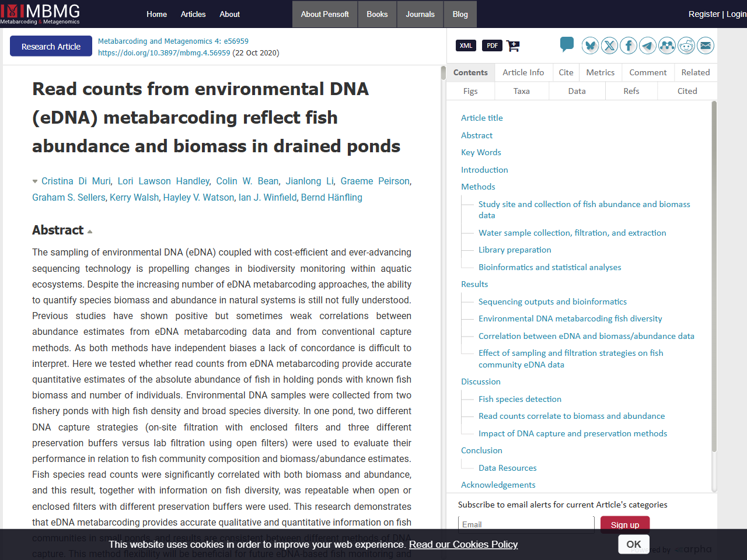
Task: Click the MBMG journal logo
Action: click(40, 14)
